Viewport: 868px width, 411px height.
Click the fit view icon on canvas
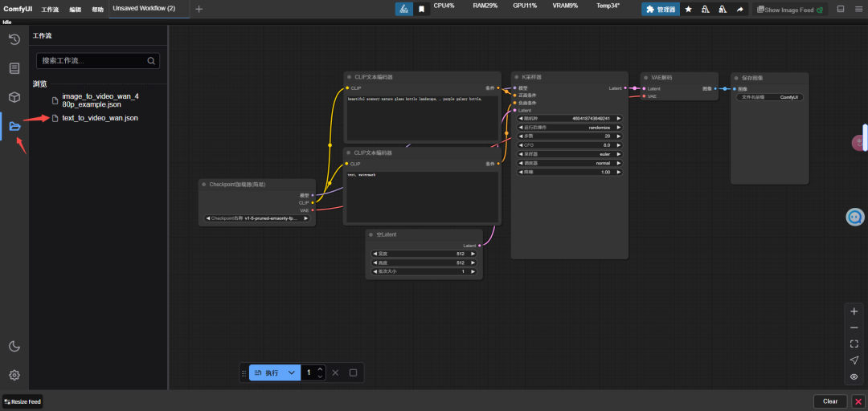[x=854, y=344]
